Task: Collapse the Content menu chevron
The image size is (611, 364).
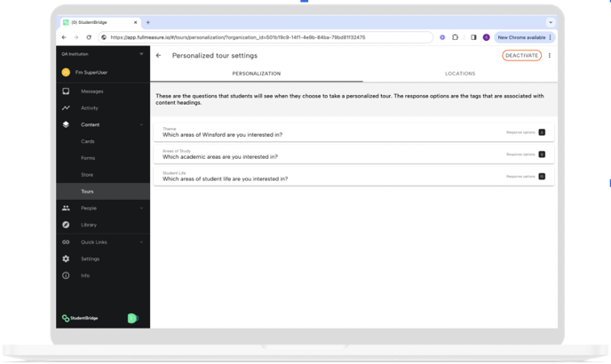Action: [x=141, y=124]
